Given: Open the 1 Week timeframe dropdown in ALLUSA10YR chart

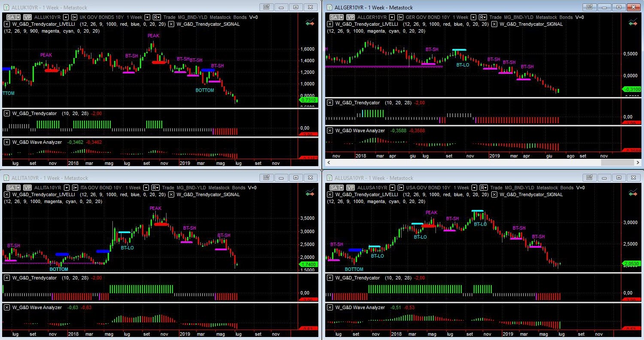Looking at the screenshot, I should [473, 188].
